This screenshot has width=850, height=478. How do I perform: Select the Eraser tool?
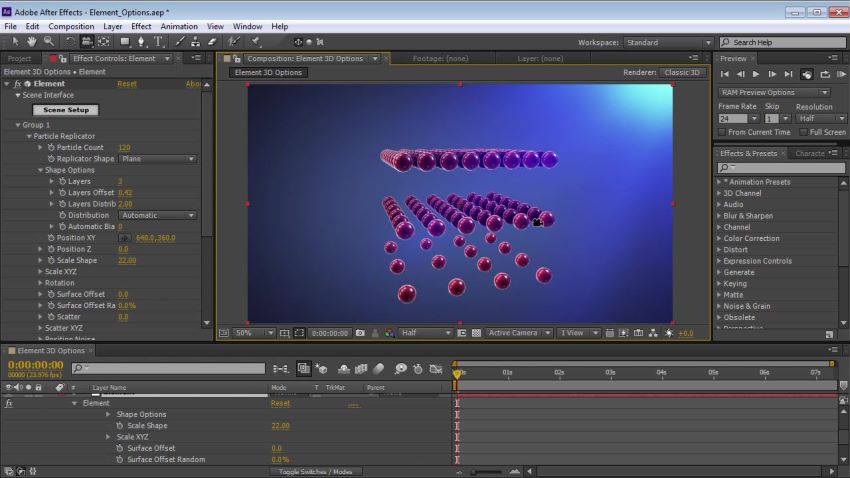click(x=212, y=42)
